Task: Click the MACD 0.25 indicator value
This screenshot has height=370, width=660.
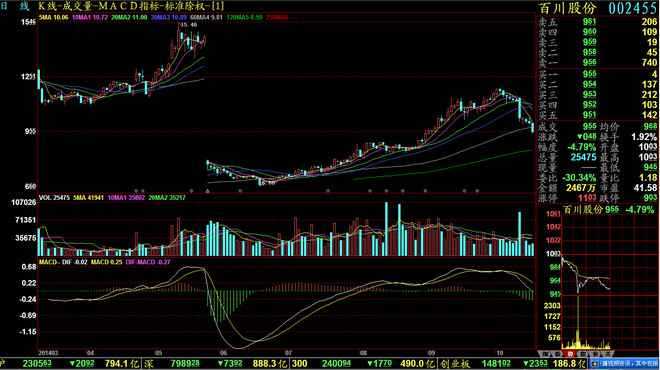Action: (106, 262)
